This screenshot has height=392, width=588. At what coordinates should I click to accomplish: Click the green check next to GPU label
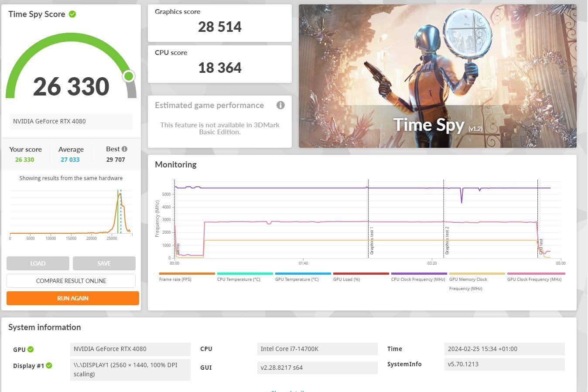click(x=31, y=349)
